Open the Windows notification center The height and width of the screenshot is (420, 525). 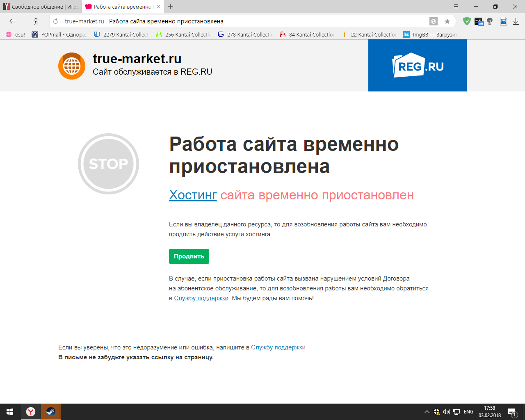tap(512, 412)
